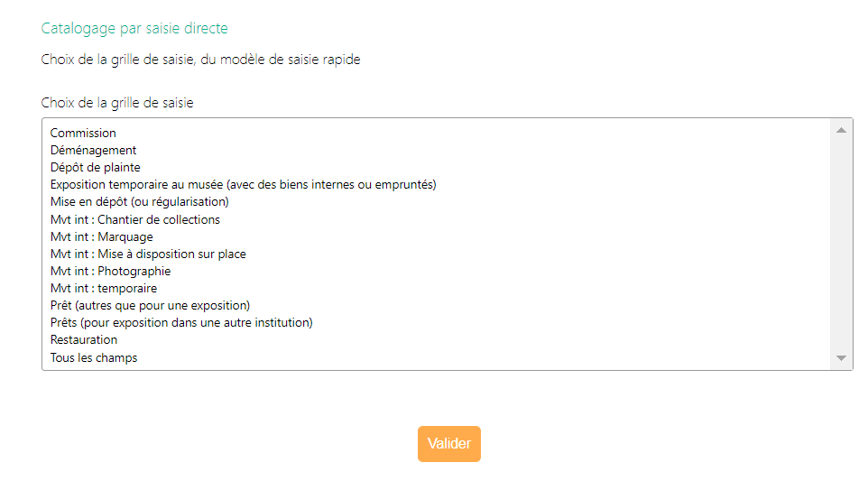This screenshot has height=481, width=868.
Task: Select the Restauration list item
Action: click(x=84, y=339)
